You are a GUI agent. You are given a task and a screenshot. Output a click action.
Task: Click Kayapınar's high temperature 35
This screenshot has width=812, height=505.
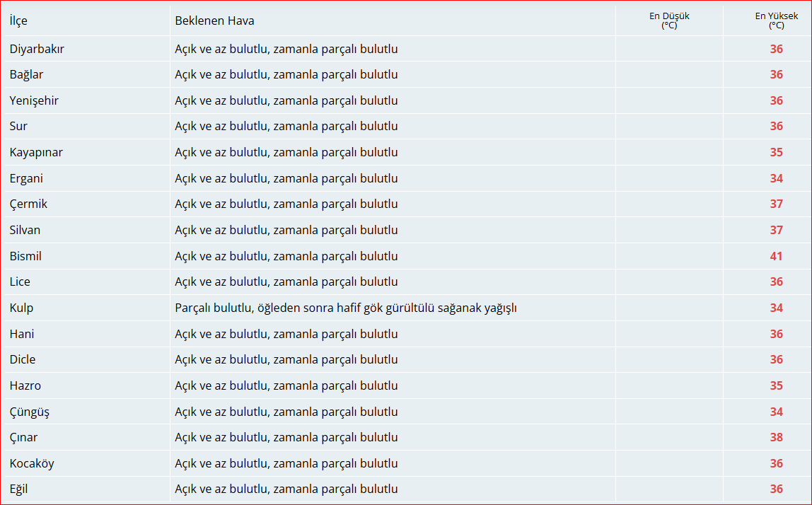tap(776, 152)
